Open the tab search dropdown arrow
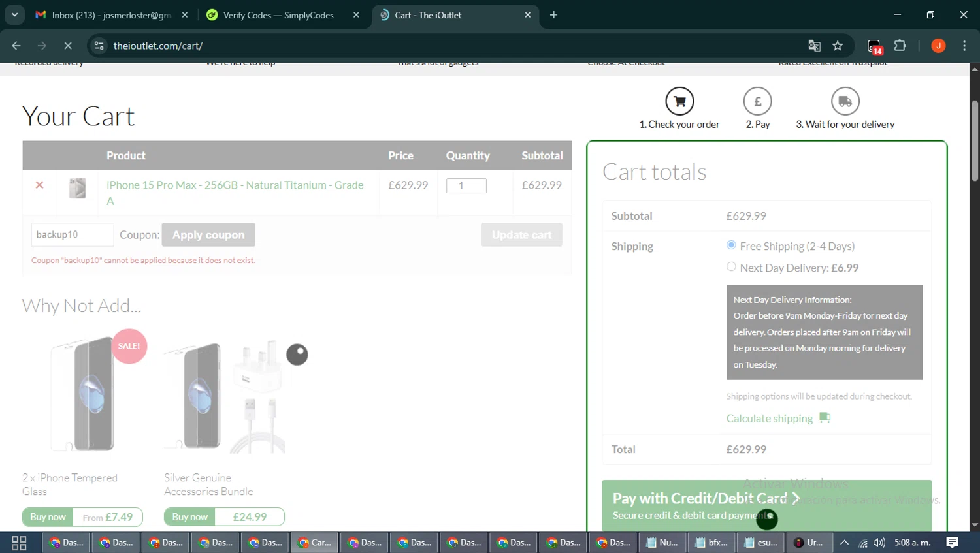The image size is (980, 553). tap(14, 14)
